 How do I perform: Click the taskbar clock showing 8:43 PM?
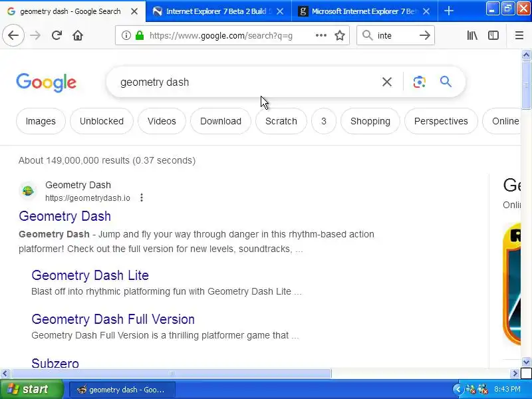click(507, 389)
